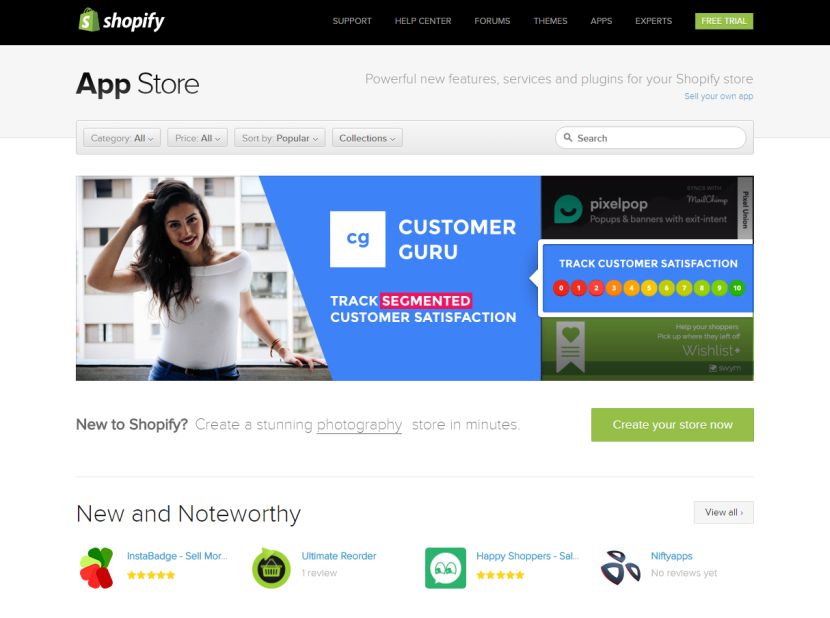This screenshot has width=830, height=618.
Task: Click the Free Trial button
Action: tap(724, 21)
